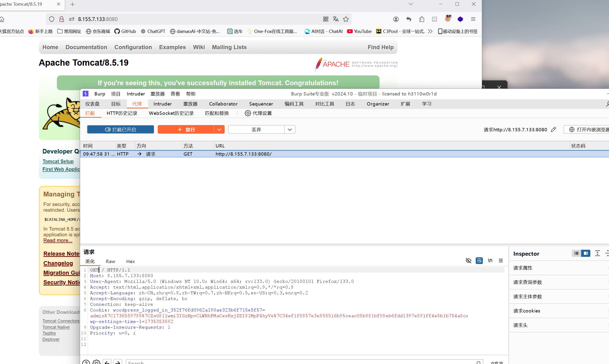609x364 pixels.
Task: Click the Burp Suite extension icon in Firefox toolbar
Action: [448, 19]
